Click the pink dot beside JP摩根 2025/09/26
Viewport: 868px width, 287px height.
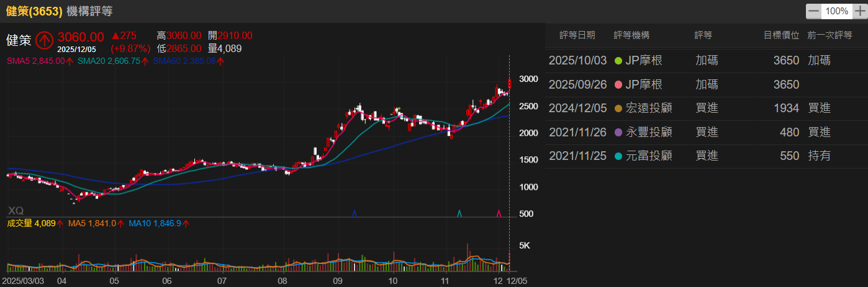click(617, 84)
